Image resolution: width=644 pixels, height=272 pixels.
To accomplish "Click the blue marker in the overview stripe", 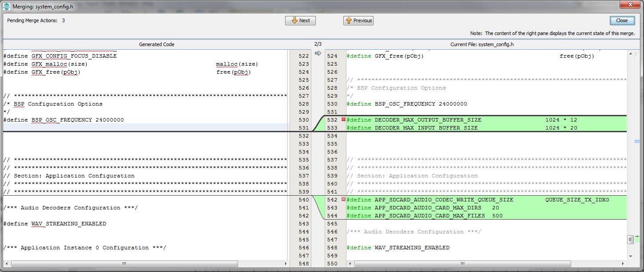I will point(637,142).
